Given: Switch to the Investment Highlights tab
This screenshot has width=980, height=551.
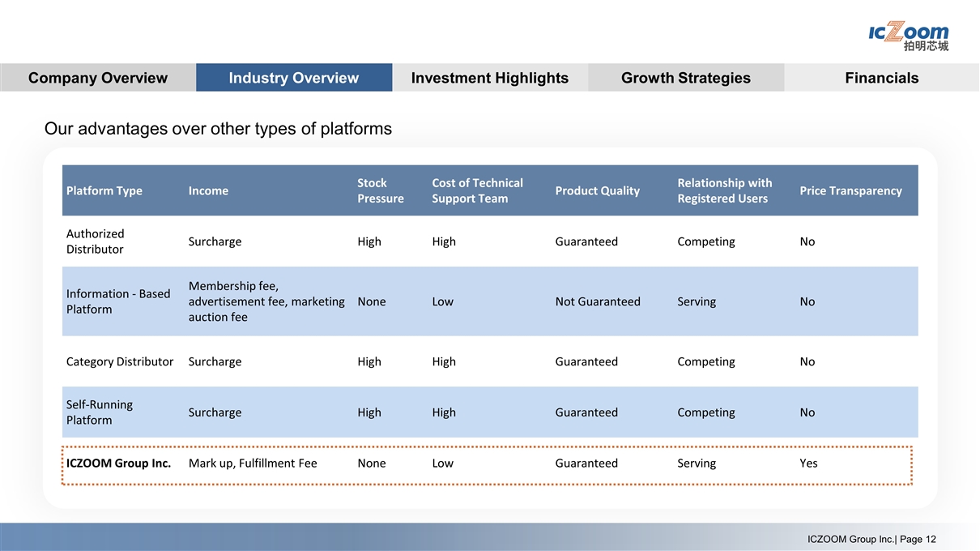Looking at the screenshot, I should click(489, 78).
